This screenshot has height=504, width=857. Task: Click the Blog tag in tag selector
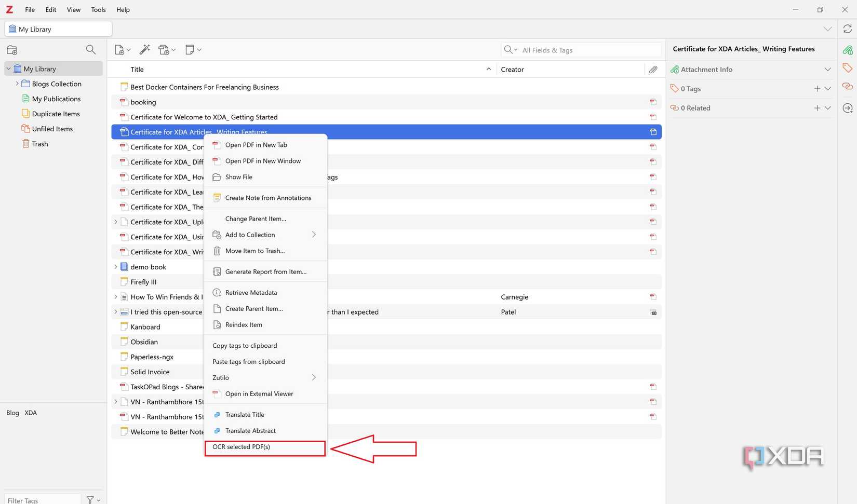pos(12,413)
